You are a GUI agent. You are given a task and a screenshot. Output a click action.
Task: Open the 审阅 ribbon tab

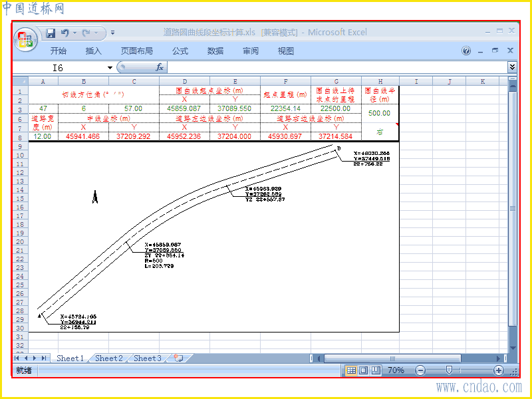point(251,51)
